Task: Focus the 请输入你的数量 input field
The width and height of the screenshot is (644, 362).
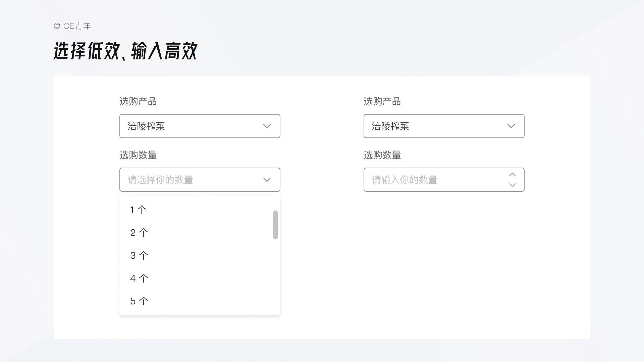Action: coord(433,180)
